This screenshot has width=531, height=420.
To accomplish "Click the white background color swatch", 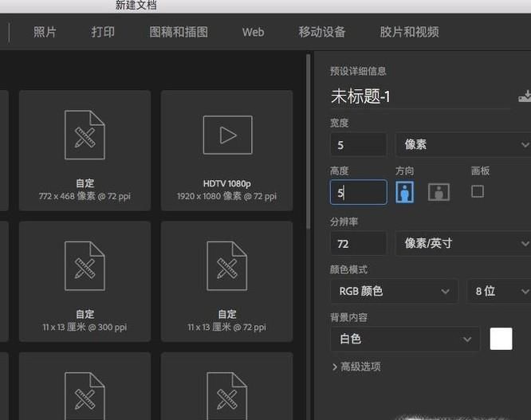I will [x=501, y=339].
